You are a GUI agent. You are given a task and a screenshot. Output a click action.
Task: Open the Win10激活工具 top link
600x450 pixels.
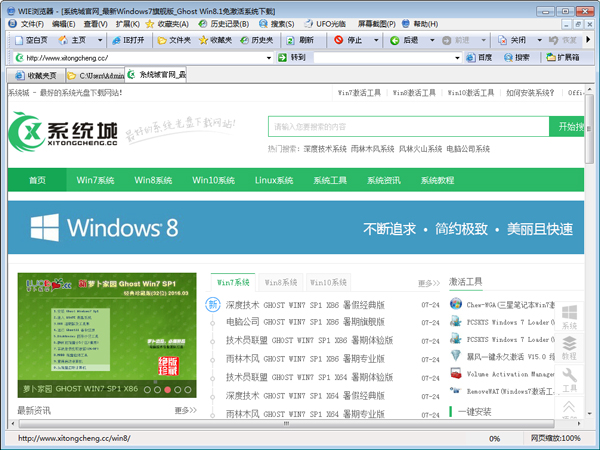(x=471, y=93)
